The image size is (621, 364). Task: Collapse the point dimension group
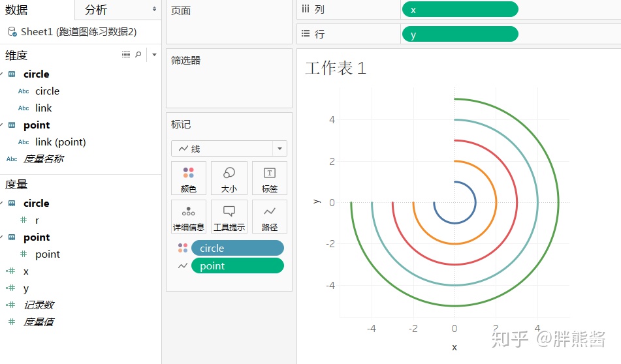[x=1, y=125]
